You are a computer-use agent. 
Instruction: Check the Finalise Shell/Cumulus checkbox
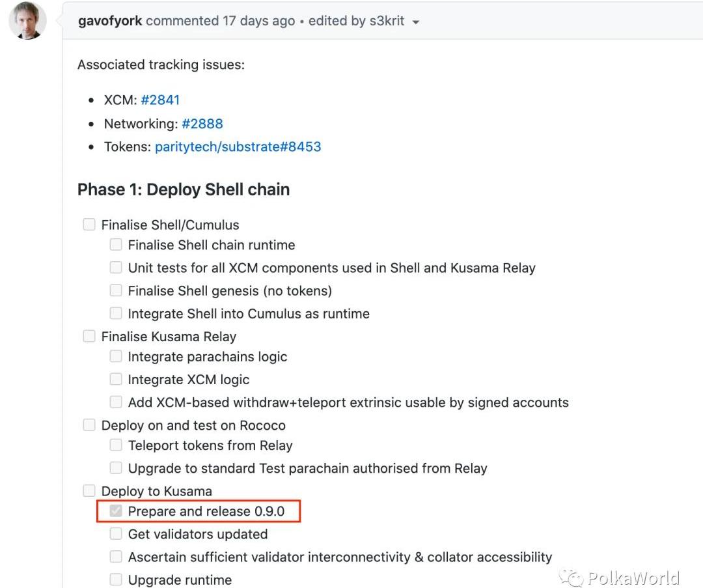tap(89, 225)
